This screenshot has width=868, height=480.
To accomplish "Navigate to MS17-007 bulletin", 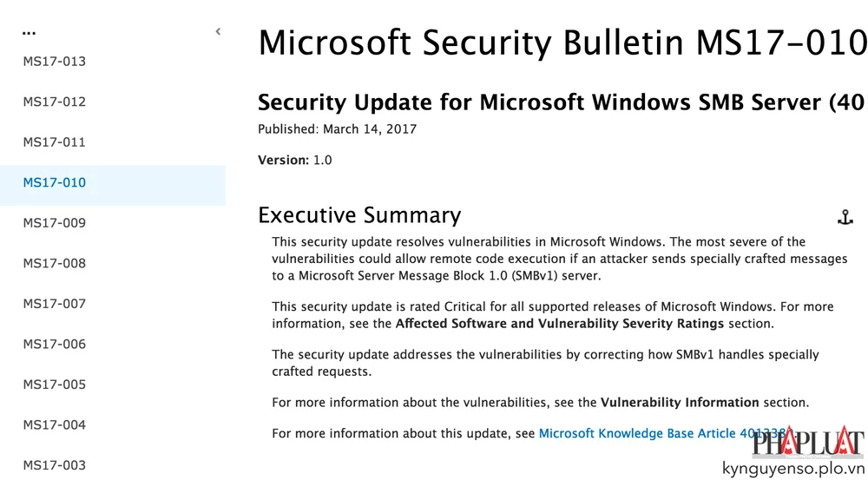I will pos(55,304).
